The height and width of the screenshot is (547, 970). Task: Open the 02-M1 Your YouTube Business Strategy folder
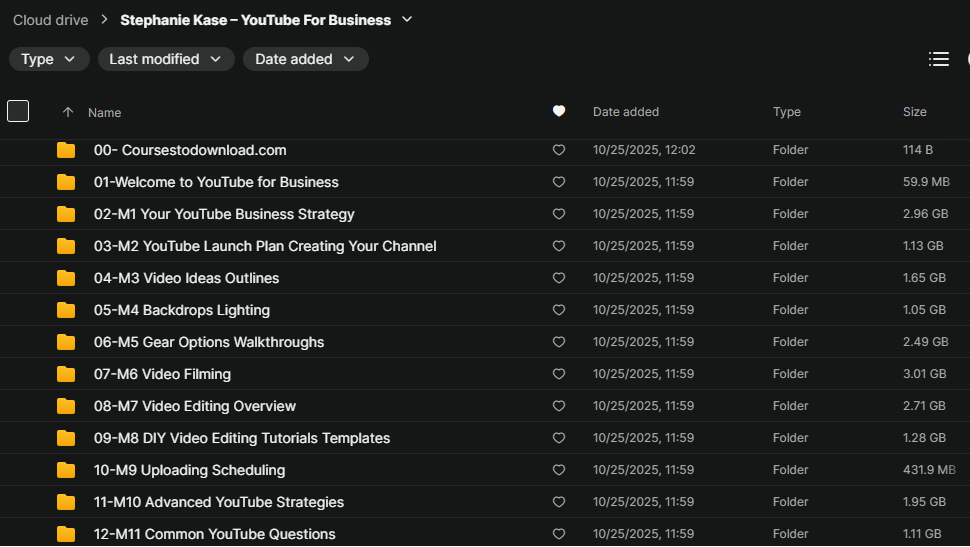tap(224, 214)
